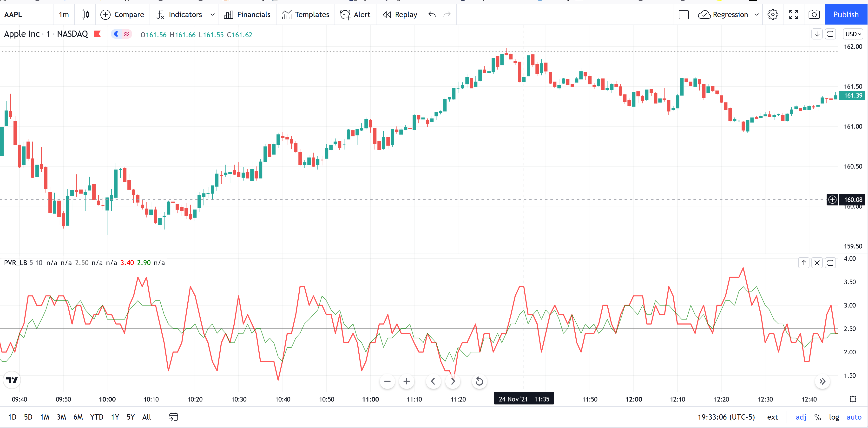Image resolution: width=868 pixels, height=428 pixels.
Task: Expand the Regression layout dropdown arrow
Action: [756, 14]
